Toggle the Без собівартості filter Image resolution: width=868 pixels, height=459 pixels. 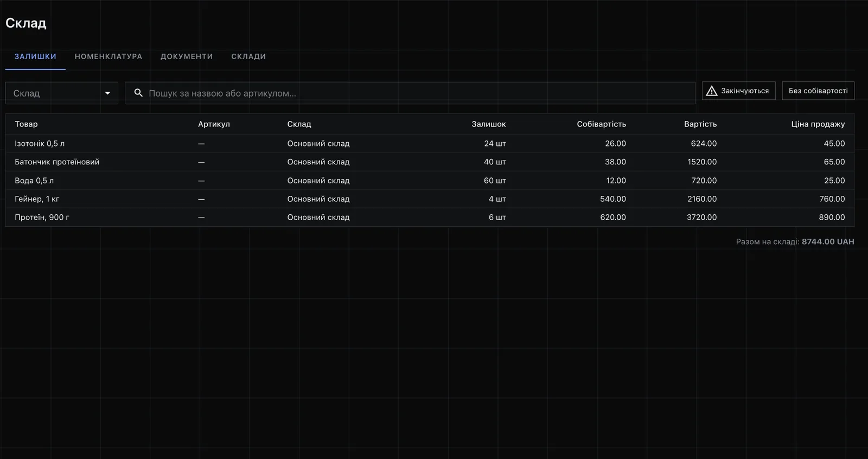point(818,91)
